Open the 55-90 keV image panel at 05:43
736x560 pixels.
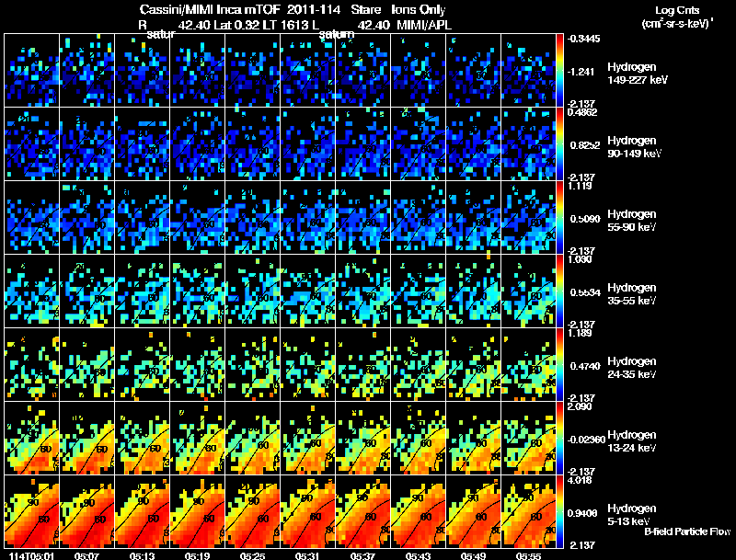[418, 217]
